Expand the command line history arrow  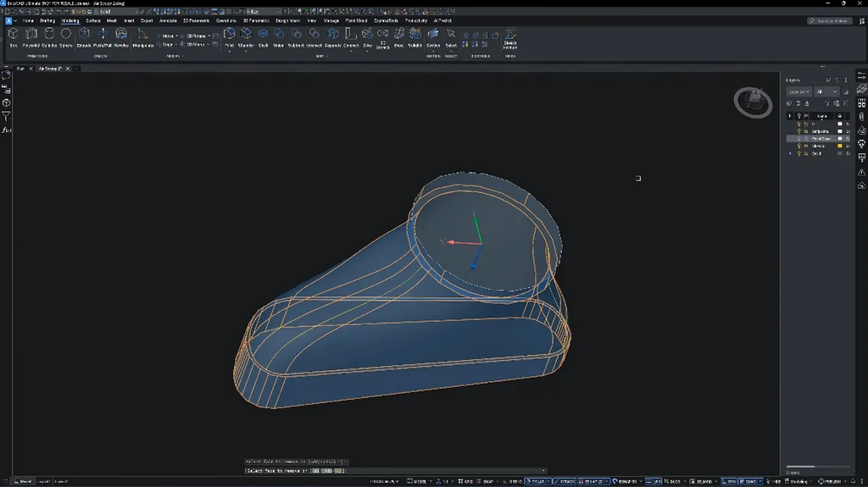click(x=543, y=471)
